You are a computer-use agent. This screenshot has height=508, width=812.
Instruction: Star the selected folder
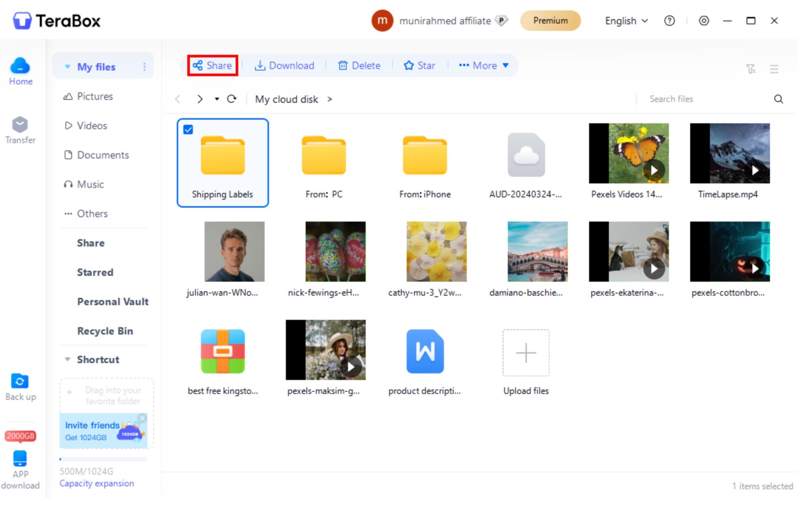coord(419,65)
